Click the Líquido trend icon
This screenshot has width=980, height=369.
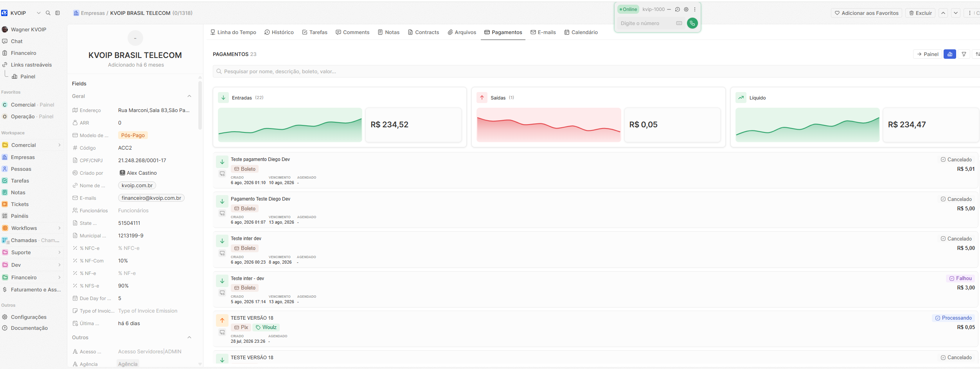pyautogui.click(x=741, y=98)
